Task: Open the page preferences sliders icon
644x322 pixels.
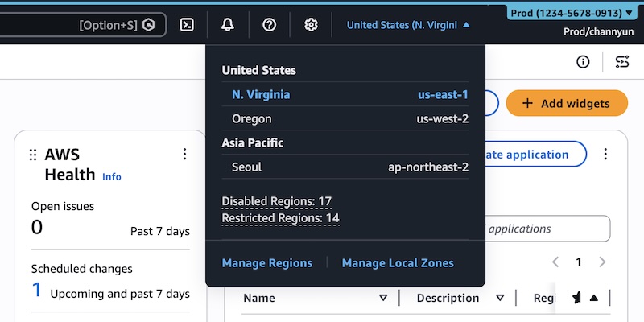Action: pos(622,62)
